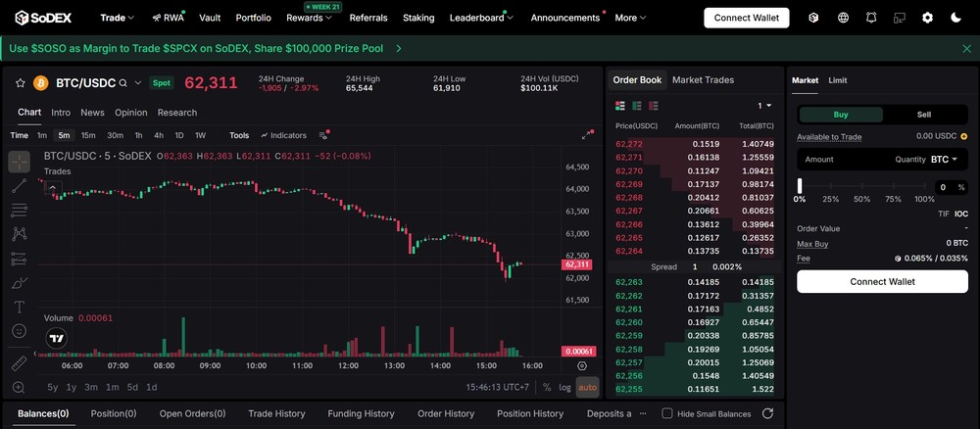Show bids-only order book view
Screen dimensions: 980x429
tap(637, 106)
